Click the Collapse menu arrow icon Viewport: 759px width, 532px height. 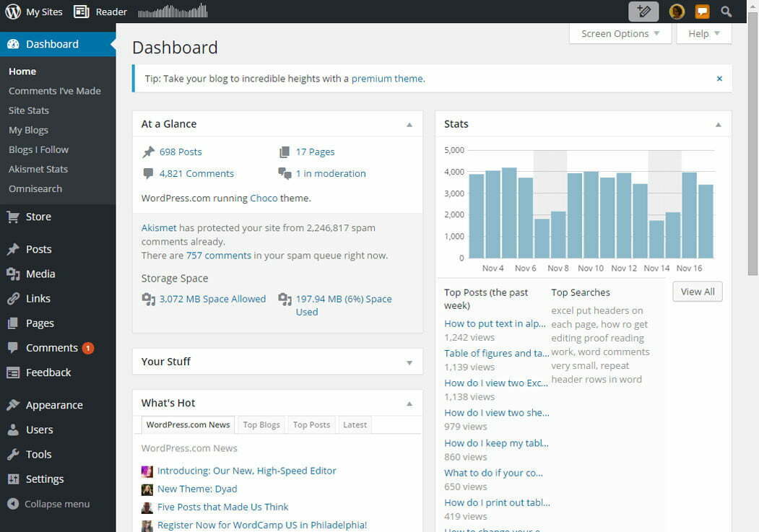pos(13,504)
